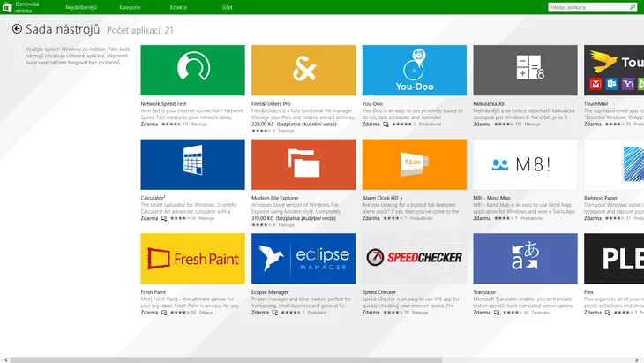Go back with the back arrow

click(17, 29)
